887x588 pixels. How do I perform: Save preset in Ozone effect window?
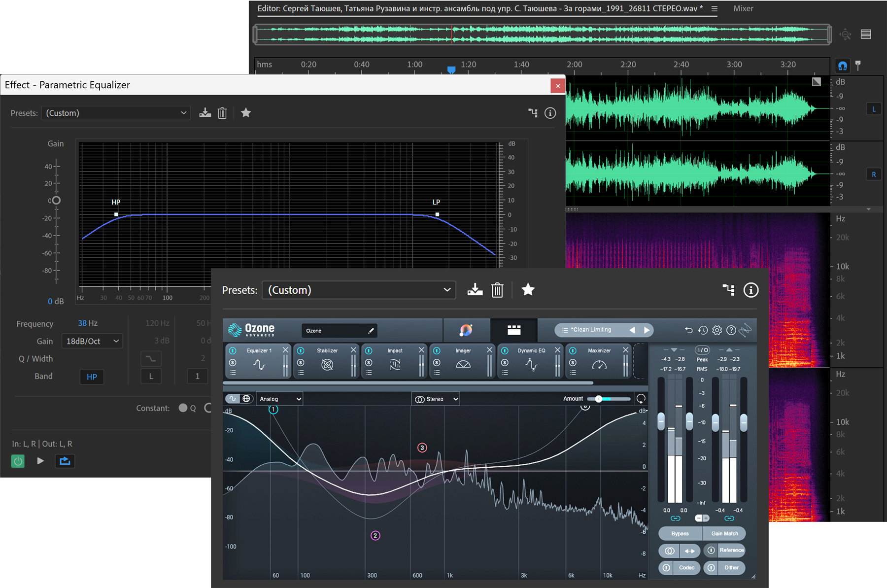click(475, 290)
